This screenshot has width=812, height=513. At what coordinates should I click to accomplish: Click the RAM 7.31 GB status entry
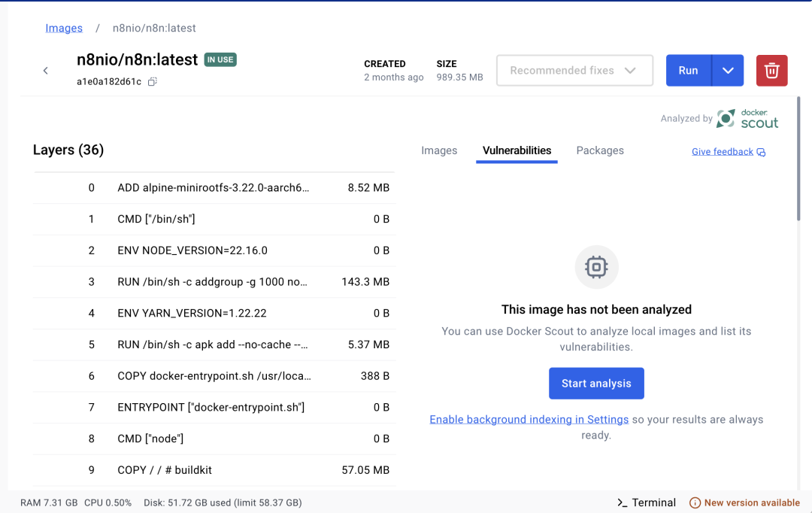(49, 502)
